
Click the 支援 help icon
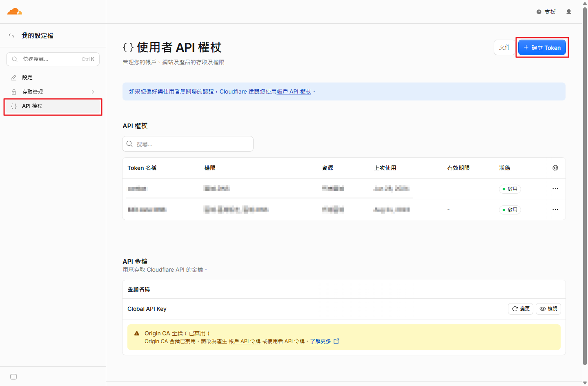(x=539, y=12)
